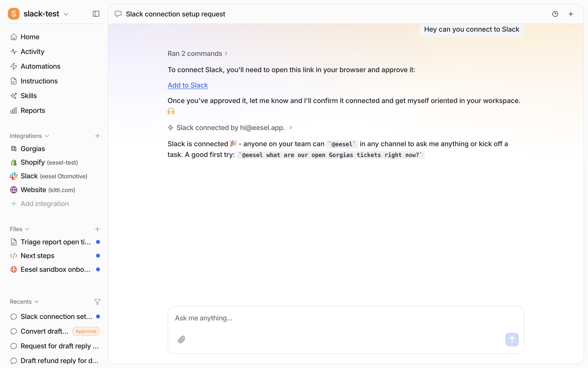588x368 pixels.
Task: Click the Activity pulse icon
Action: 14,52
